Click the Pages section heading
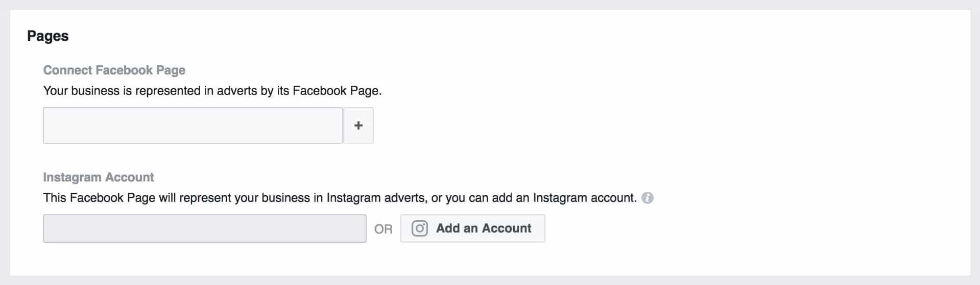The image size is (980, 285). point(48,36)
